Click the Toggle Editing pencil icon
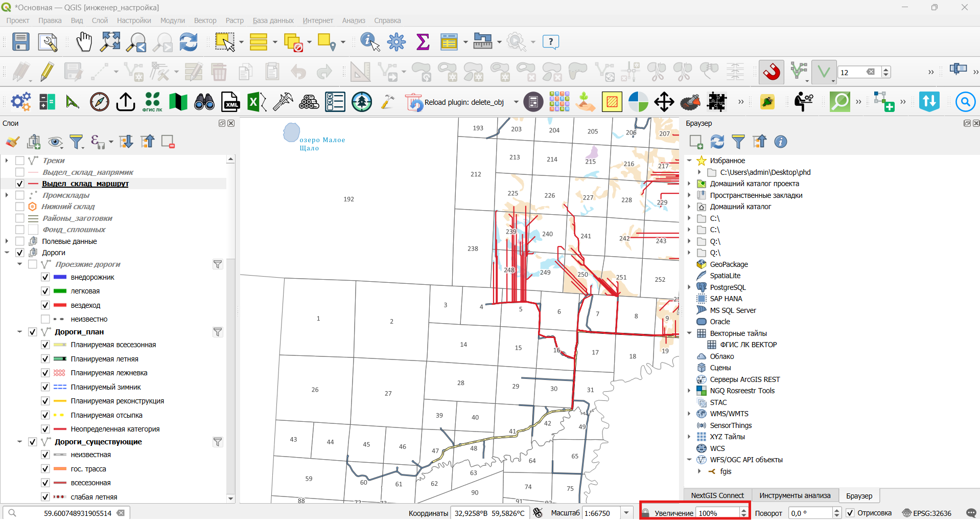 coord(47,72)
